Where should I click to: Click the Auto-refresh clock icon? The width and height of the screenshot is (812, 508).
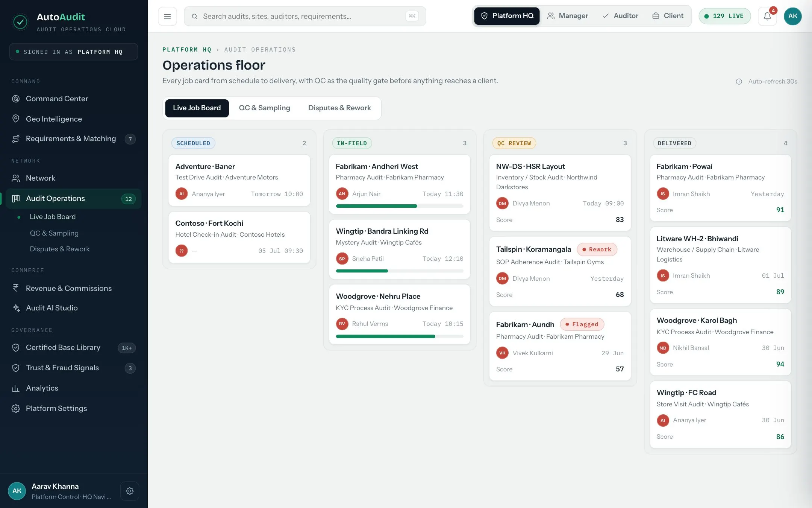(x=739, y=82)
